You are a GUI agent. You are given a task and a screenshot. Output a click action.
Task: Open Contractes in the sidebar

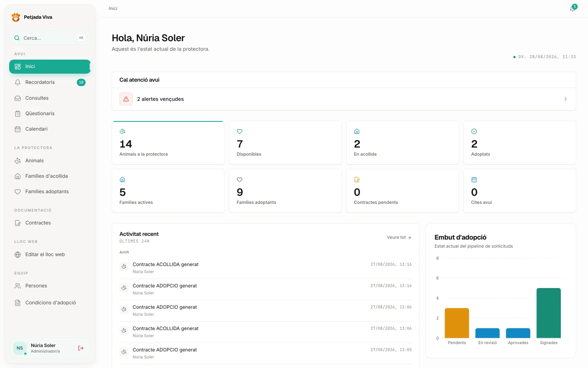(x=50, y=223)
